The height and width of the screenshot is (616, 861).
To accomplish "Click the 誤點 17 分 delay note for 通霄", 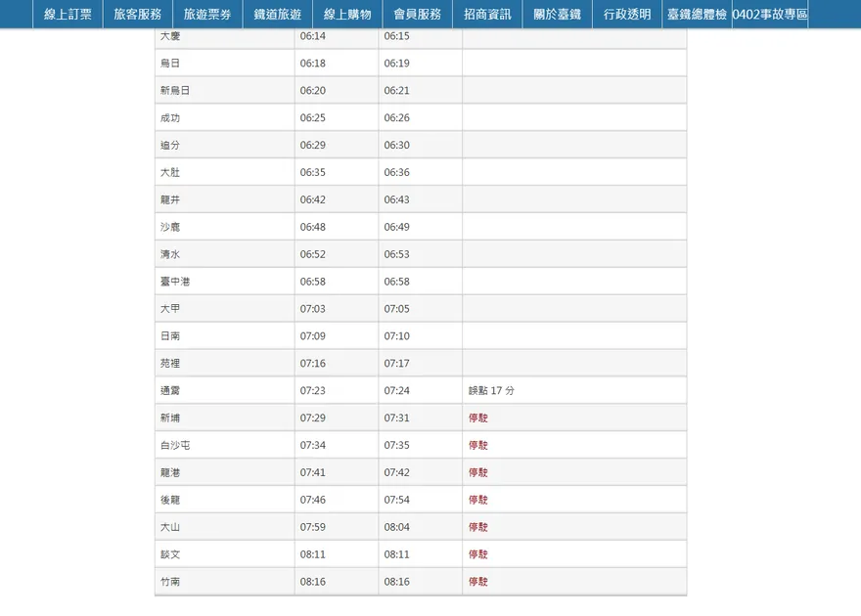I will [491, 391].
